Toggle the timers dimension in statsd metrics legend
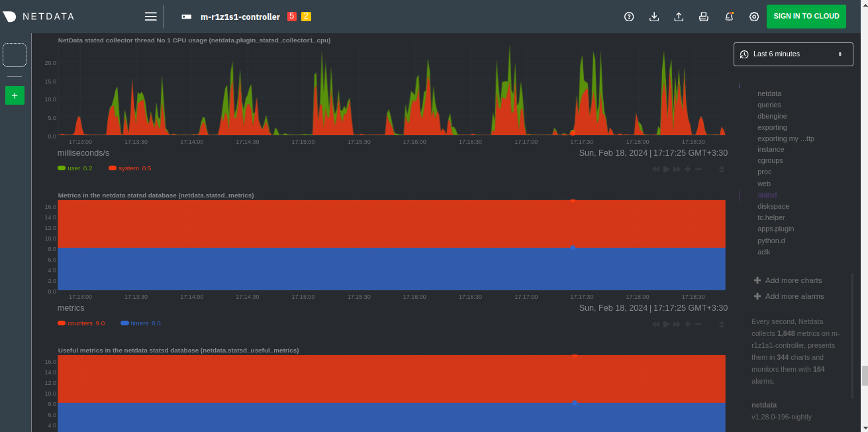 coord(139,323)
